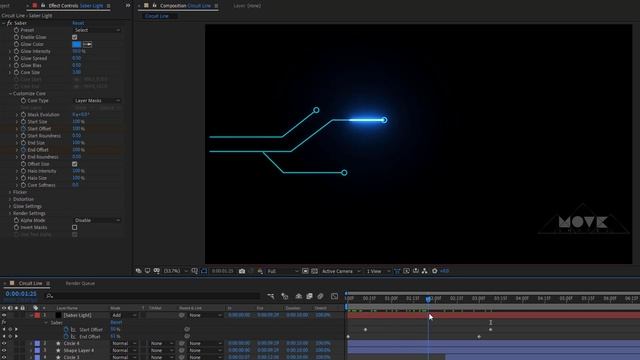This screenshot has height=360, width=640.
Task: Toggle the End Offset keyframe diamond
Action: click(10, 337)
